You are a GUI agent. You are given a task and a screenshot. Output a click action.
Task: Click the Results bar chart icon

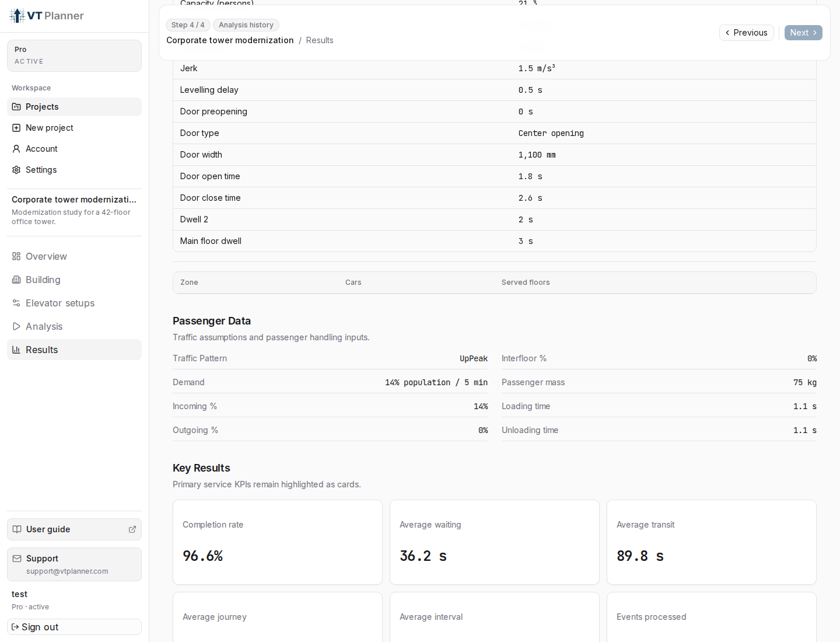click(x=16, y=350)
